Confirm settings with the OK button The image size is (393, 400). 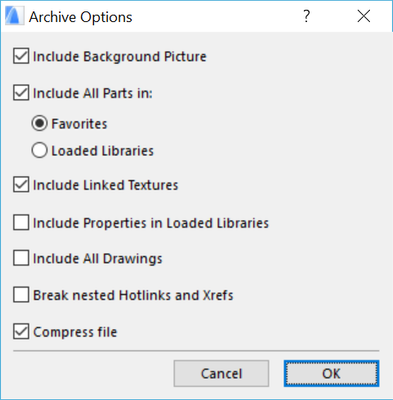pyautogui.click(x=331, y=373)
